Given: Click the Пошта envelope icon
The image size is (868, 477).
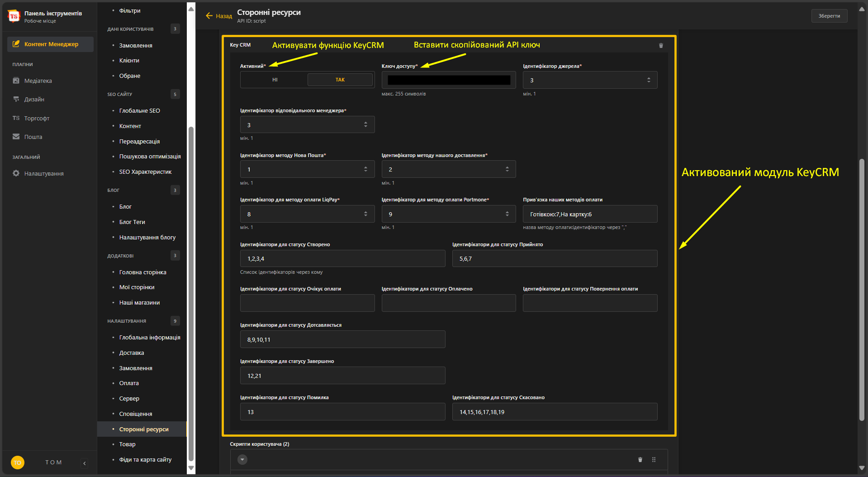Looking at the screenshot, I should pyautogui.click(x=16, y=137).
